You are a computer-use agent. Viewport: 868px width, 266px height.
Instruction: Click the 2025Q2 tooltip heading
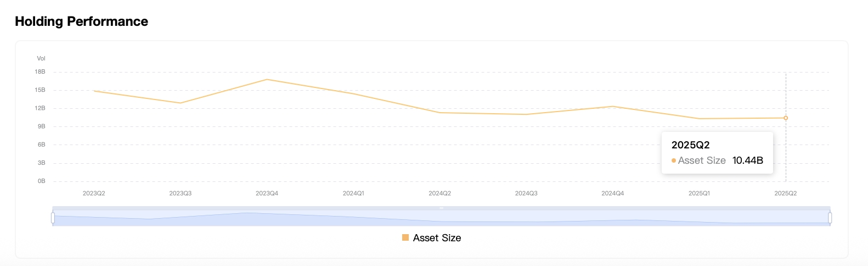[690, 145]
